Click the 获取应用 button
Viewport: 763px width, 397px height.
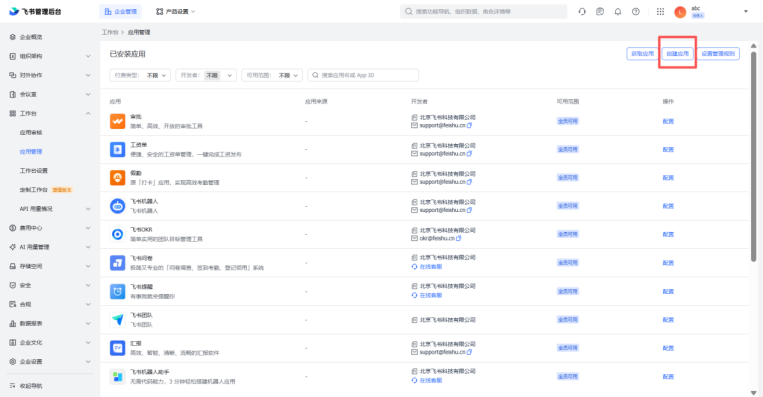click(642, 54)
